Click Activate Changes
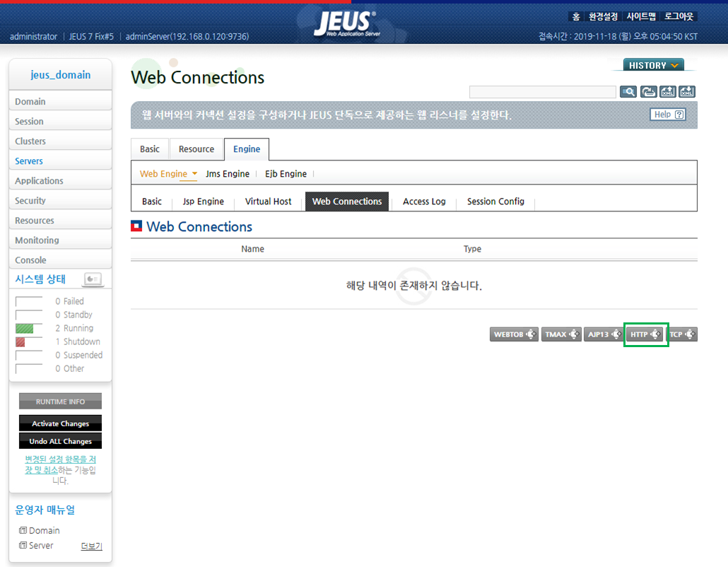Image resolution: width=728 pixels, height=567 pixels. tap(60, 423)
